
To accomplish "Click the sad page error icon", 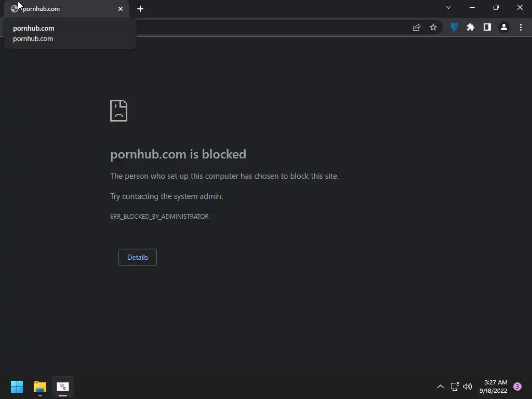I will (x=119, y=111).
